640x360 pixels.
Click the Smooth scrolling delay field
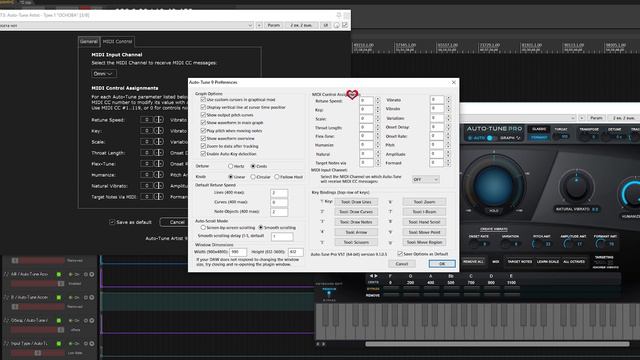[282, 236]
